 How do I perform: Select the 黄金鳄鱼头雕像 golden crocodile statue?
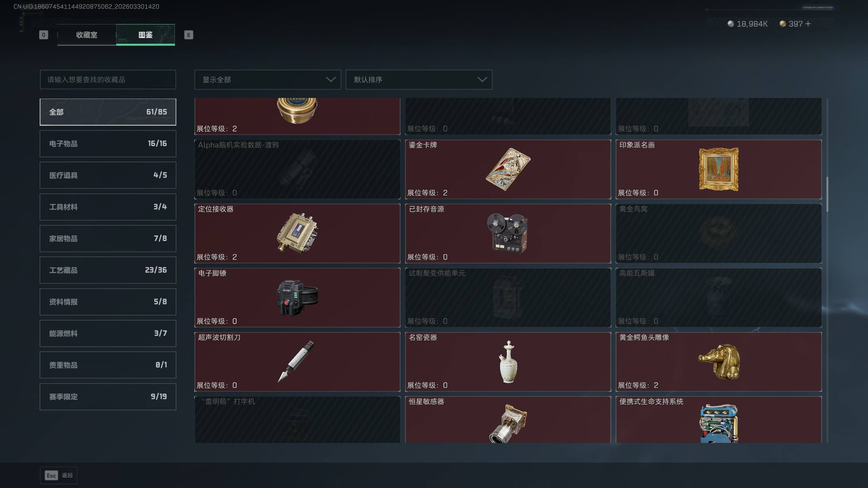click(719, 362)
